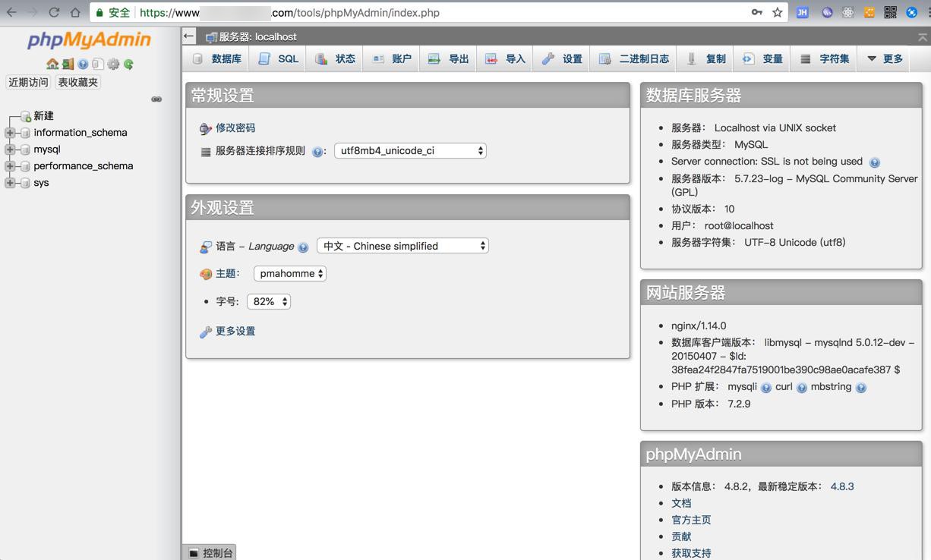Click the JH browser extension icon
Image resolution: width=931 pixels, height=560 pixels.
coord(802,12)
